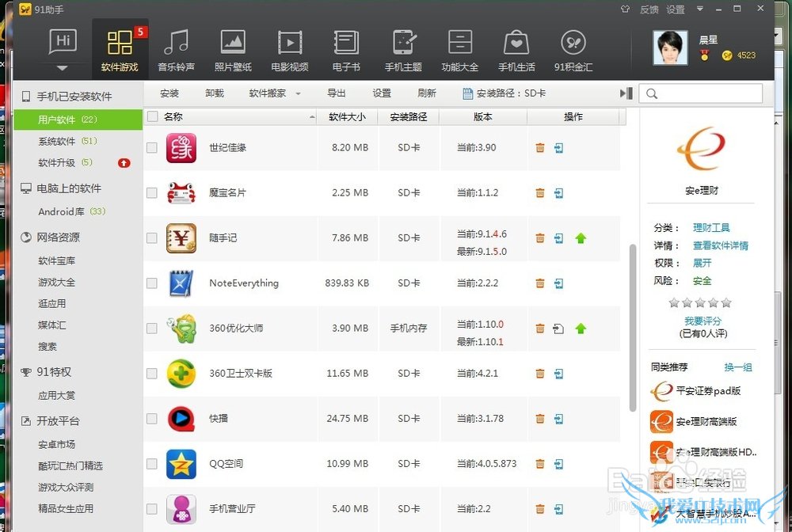
Task: Click the 刷新 toolbar button
Action: pos(427,93)
